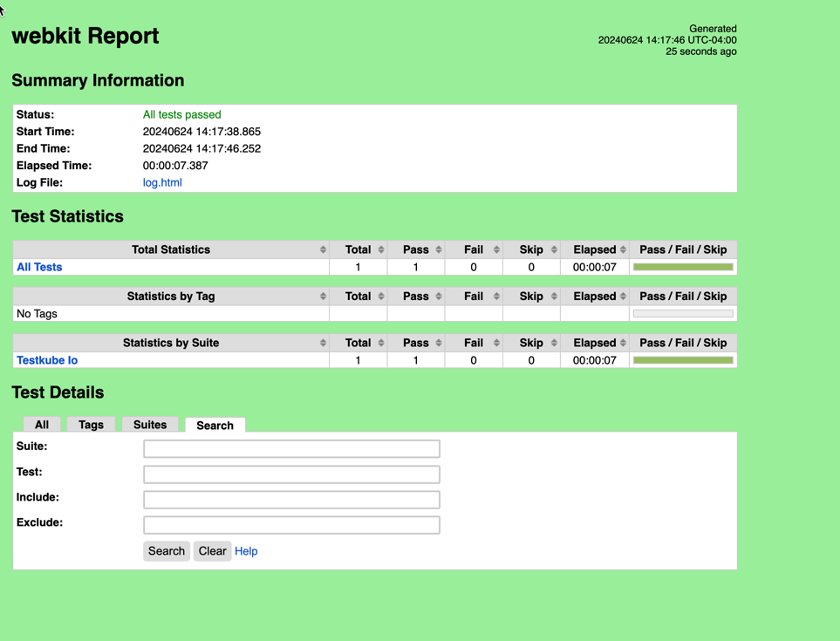Sort tests by the Skip column
840x641 pixels.
pyautogui.click(x=552, y=249)
